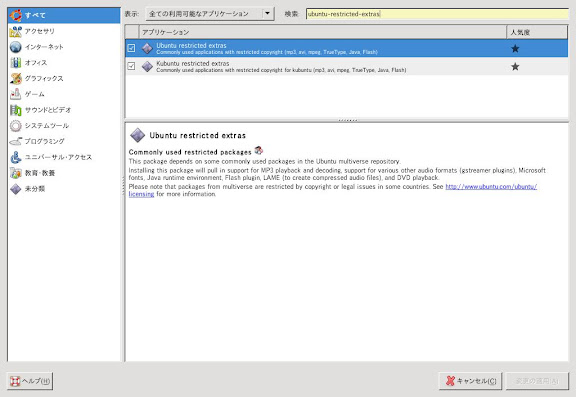Click the large diamond icon in description pane
Screen dimensions: 576x397
[x=138, y=135]
